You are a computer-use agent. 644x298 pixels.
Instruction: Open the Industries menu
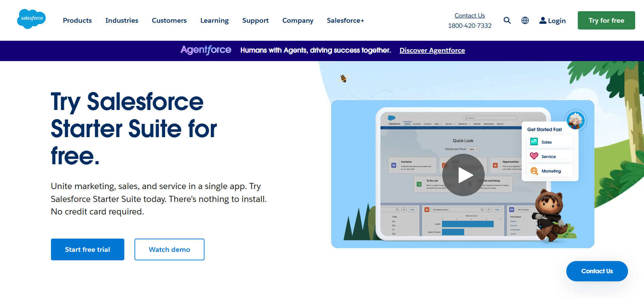click(x=122, y=20)
